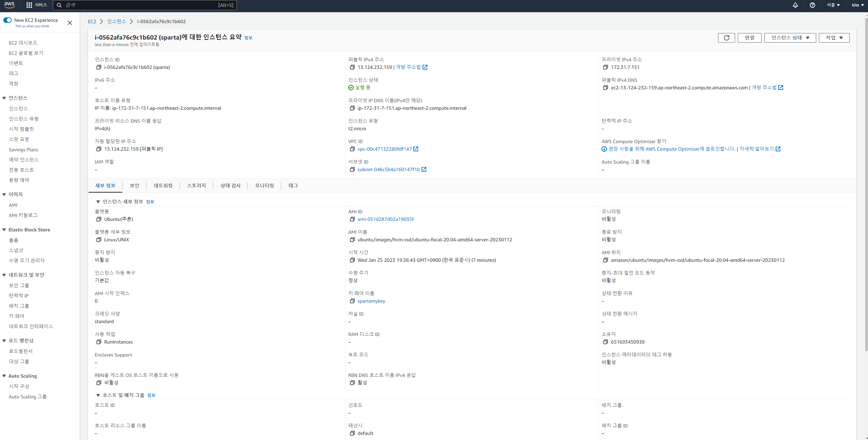
Task: Toggle the New EC2 Experience switch
Action: pos(7,20)
